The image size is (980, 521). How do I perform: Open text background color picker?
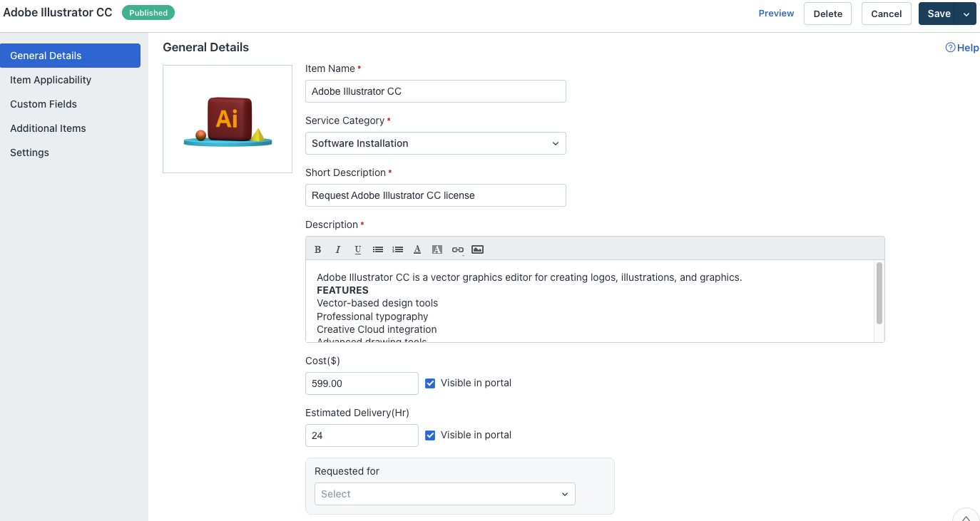pyautogui.click(x=438, y=249)
